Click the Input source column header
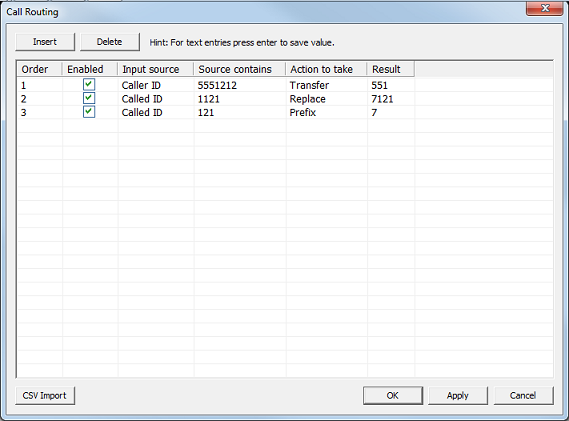The image size is (569, 421). 156,69
